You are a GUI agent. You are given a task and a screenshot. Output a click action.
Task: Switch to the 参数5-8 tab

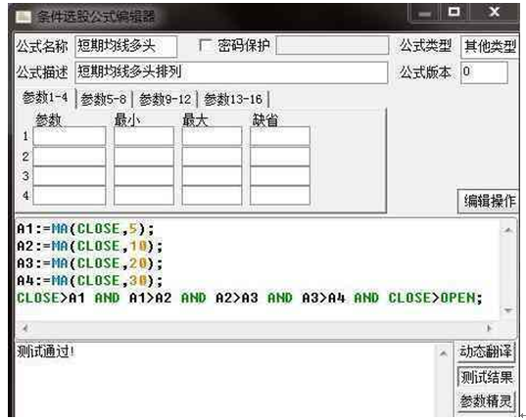(104, 99)
